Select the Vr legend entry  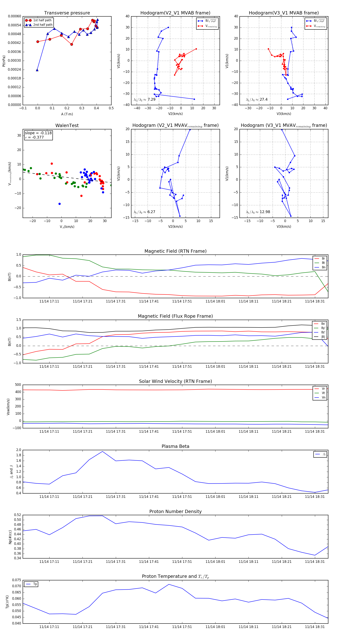pyautogui.click(x=320, y=389)
